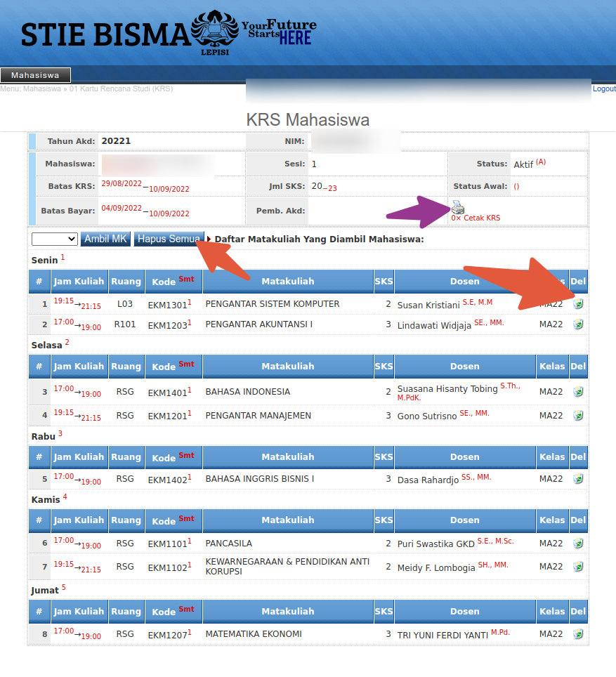Click PENGANTAR AKUNTANSI I course name

pyautogui.click(x=258, y=324)
